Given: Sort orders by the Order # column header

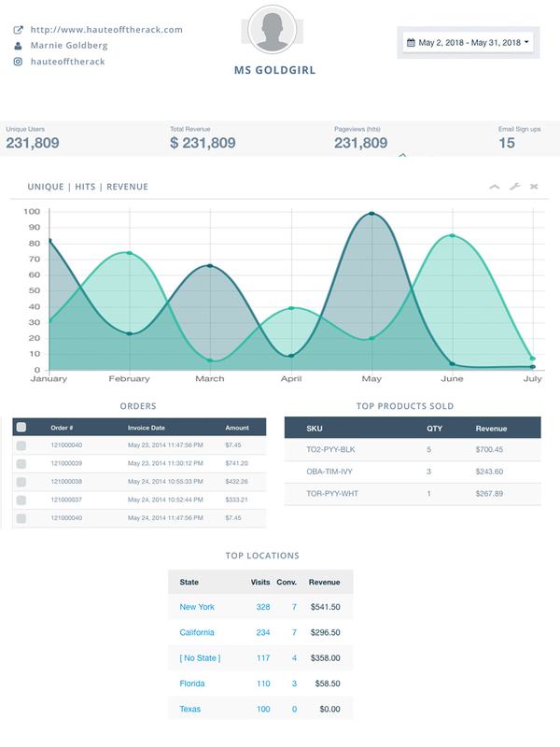Looking at the screenshot, I should pos(62,428).
